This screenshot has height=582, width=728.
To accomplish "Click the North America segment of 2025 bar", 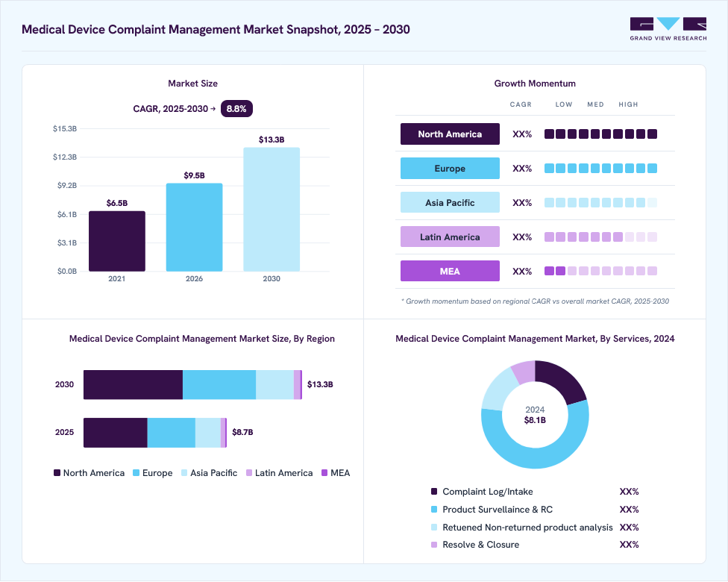I will [115, 433].
